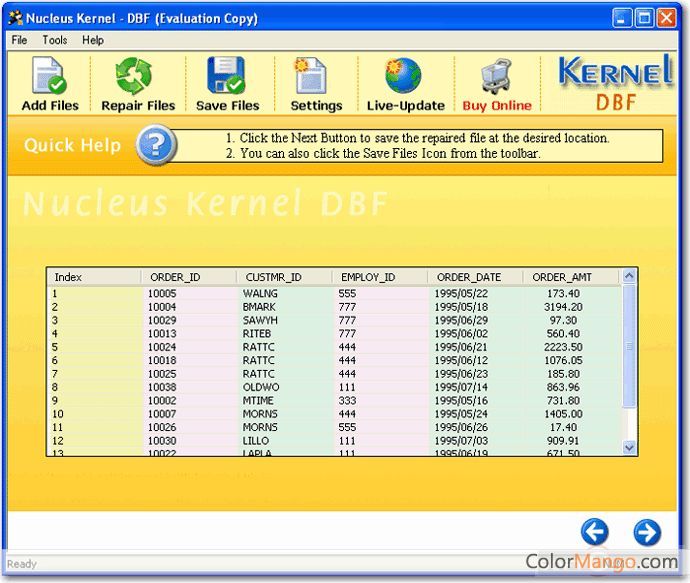Click the ORDER_DATE column header

tap(475, 277)
